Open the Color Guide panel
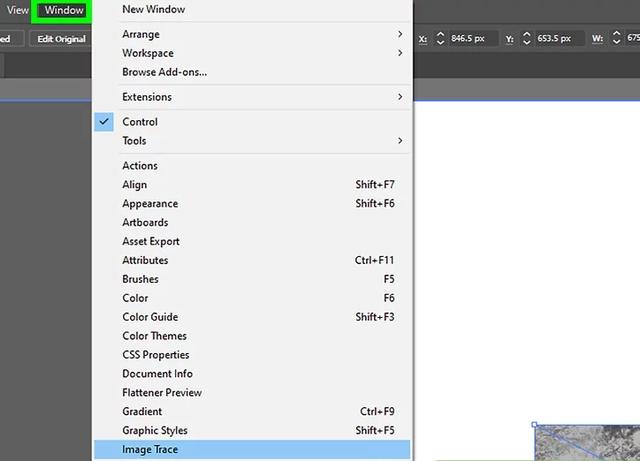Screen dimensions: 640x461 [252, 317]
